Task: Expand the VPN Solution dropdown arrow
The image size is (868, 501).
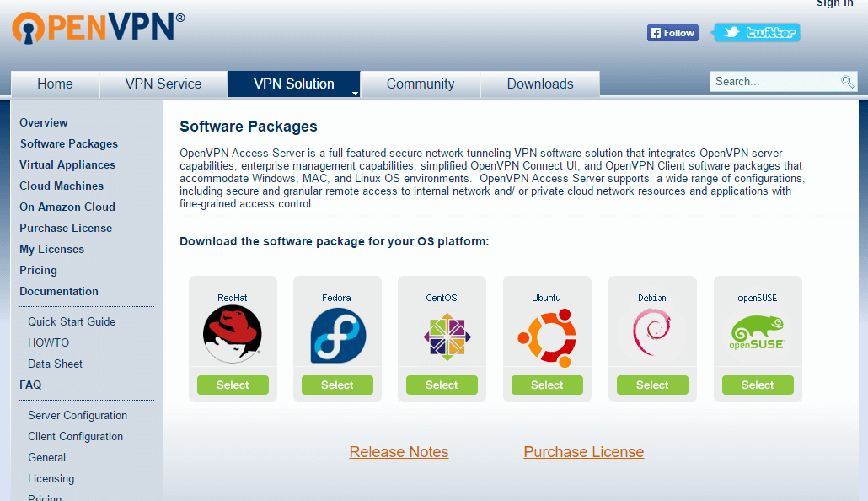Action: [x=355, y=93]
